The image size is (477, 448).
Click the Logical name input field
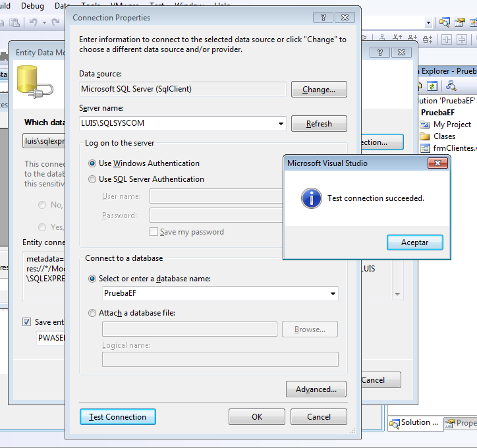pyautogui.click(x=220, y=360)
